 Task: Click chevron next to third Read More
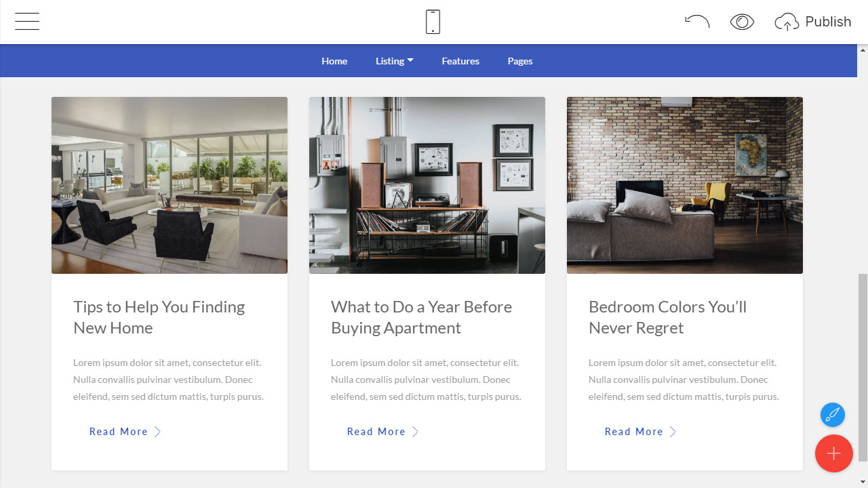coord(673,432)
